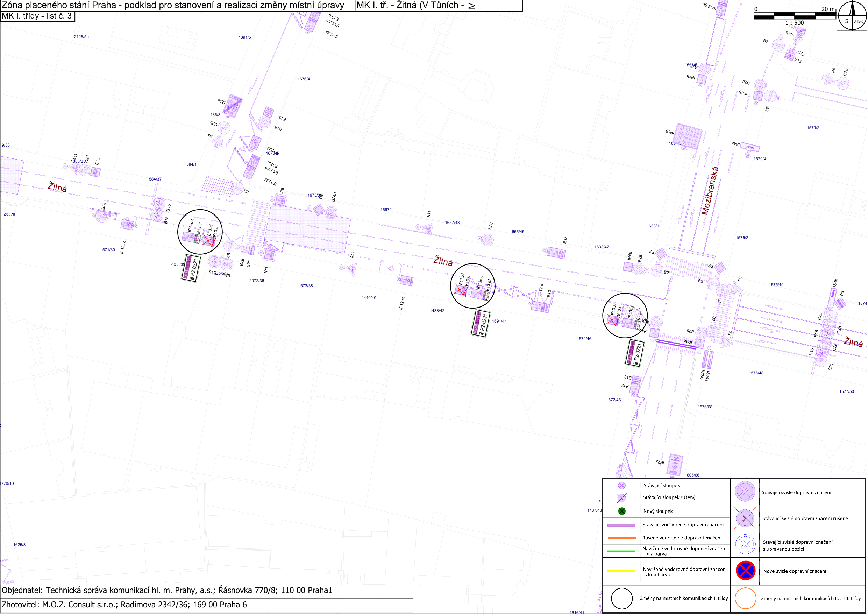The height and width of the screenshot is (614, 868).
Task: Click the red-crossed sign in the circle near 572/46
Action: [613, 320]
